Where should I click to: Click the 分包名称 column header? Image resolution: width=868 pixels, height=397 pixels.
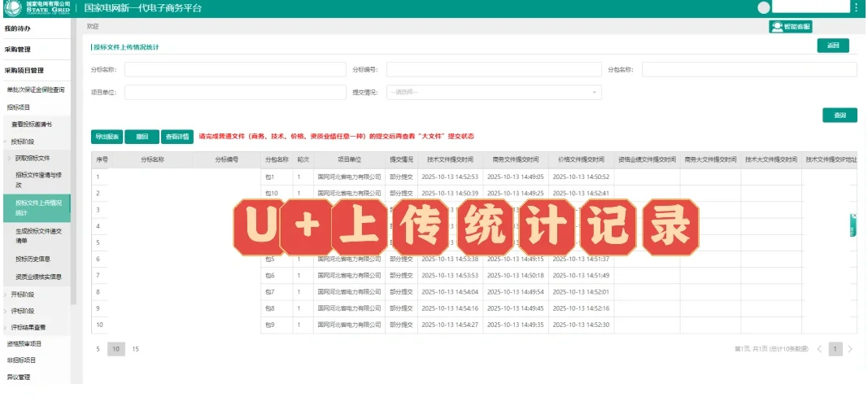pyautogui.click(x=277, y=159)
